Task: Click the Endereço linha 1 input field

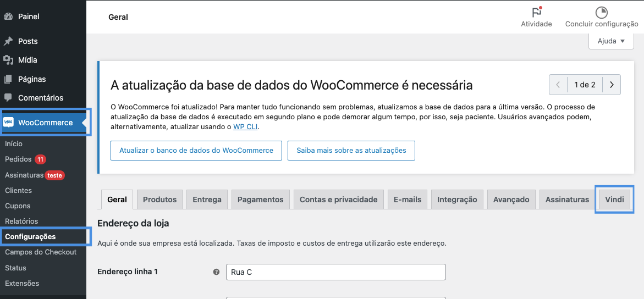Action: point(335,272)
